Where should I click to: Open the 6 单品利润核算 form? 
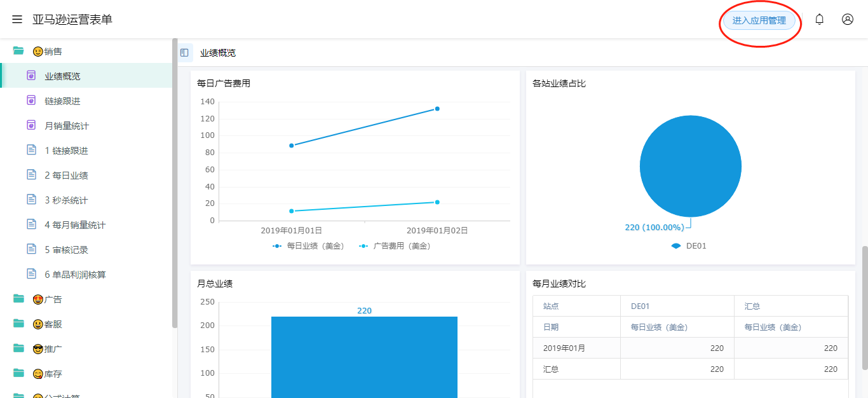click(86, 274)
